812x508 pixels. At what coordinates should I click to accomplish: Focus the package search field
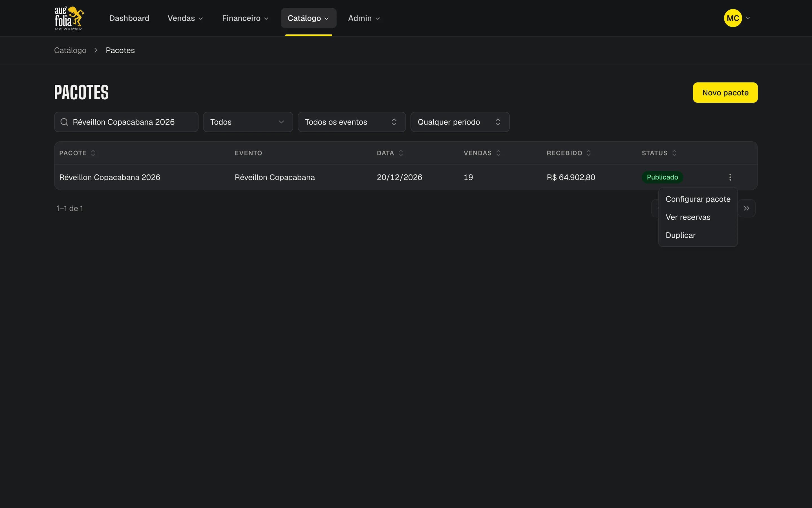pos(126,122)
